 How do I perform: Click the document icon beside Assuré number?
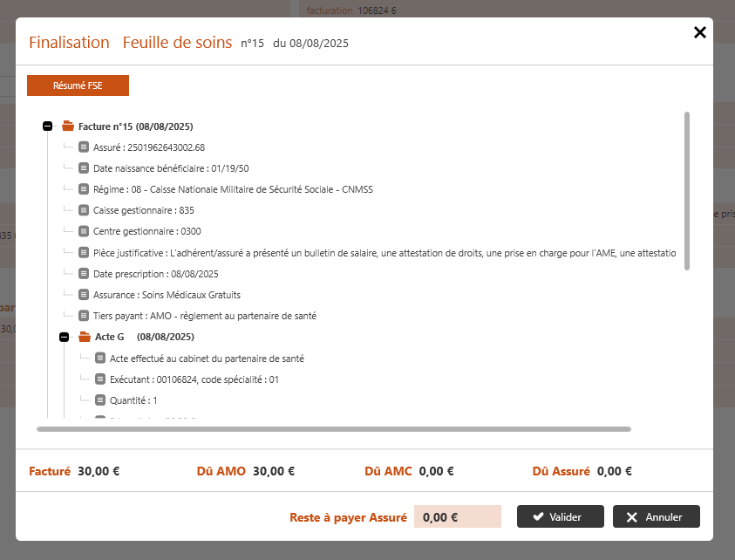(84, 147)
